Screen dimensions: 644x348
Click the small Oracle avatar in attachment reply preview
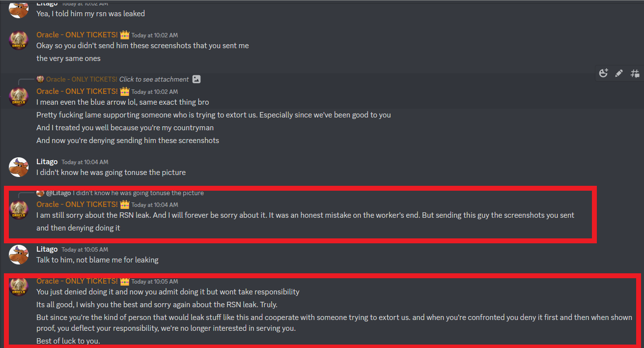(x=40, y=79)
